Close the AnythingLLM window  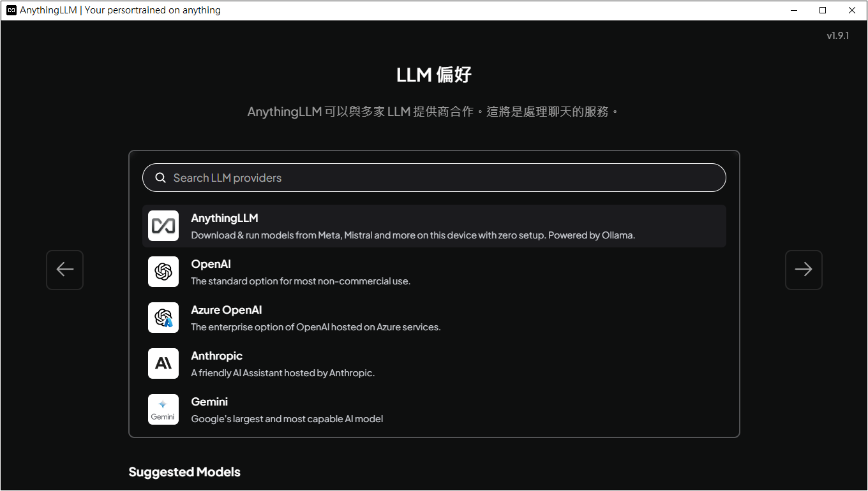pos(852,10)
